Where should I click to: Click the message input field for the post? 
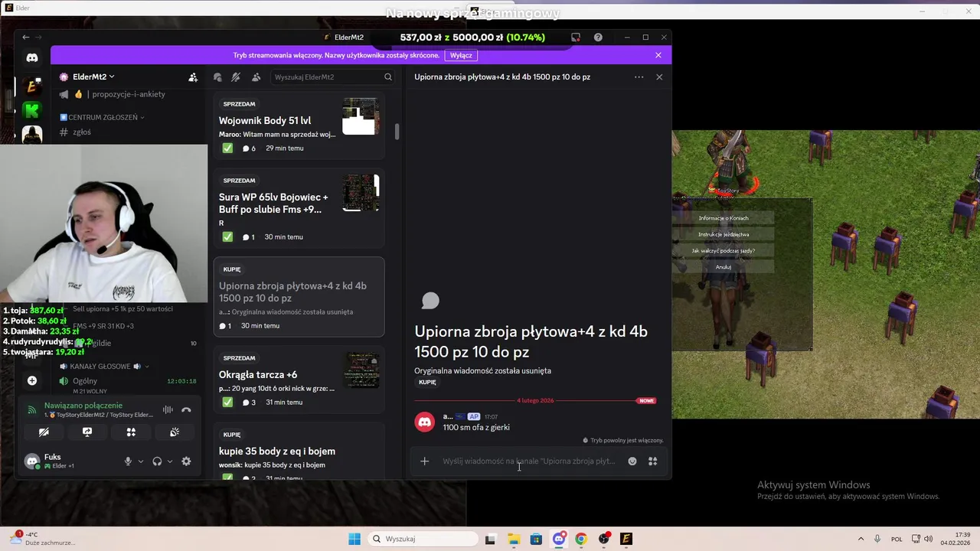[528, 461]
